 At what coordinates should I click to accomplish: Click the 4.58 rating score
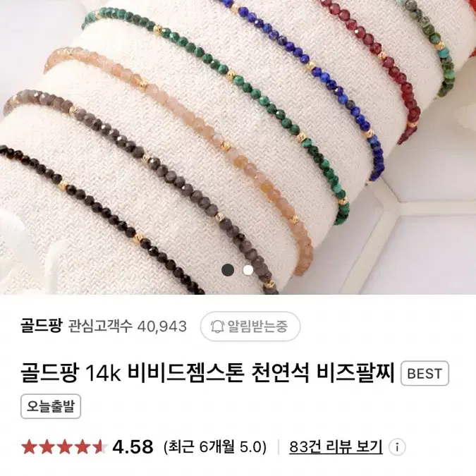(x=133, y=447)
